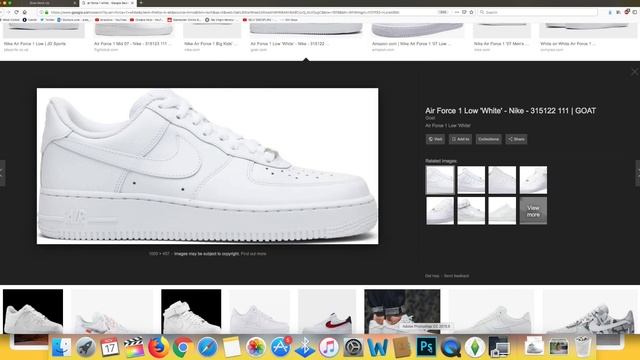The width and height of the screenshot is (640, 360).
Task: Select third related image thumbnail in top row
Action: pos(502,180)
